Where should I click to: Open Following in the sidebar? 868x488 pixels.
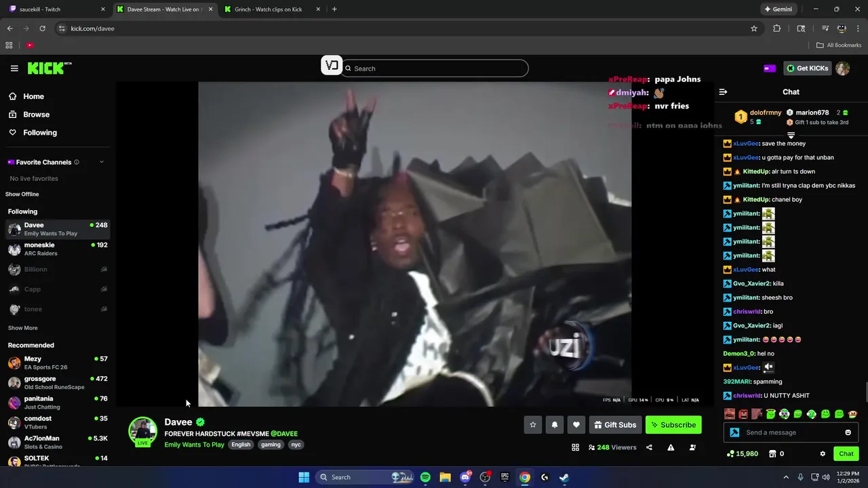click(x=40, y=133)
